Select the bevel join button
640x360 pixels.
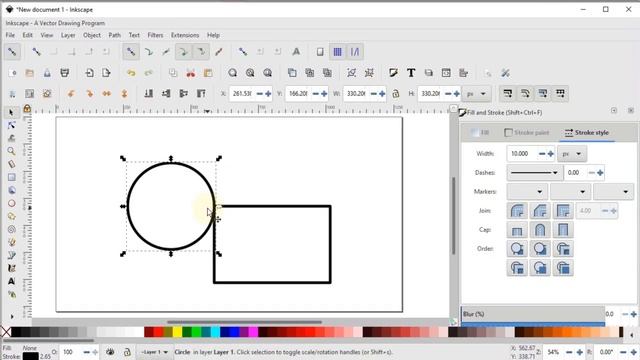[x=540, y=211]
